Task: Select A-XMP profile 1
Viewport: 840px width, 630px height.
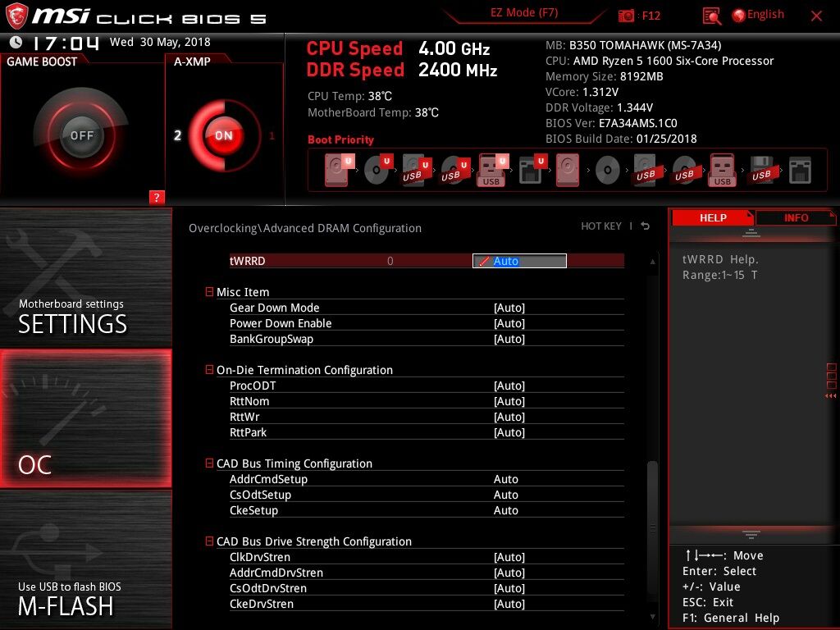Action: (x=272, y=135)
